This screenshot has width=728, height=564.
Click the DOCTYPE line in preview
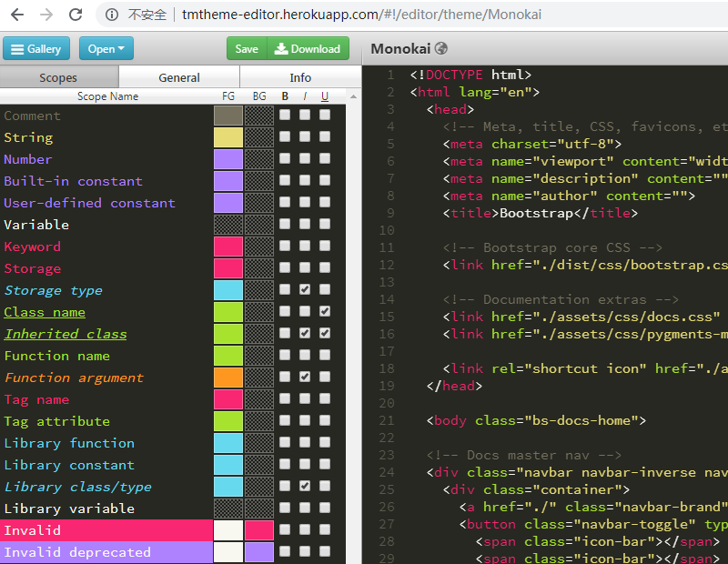click(x=470, y=75)
